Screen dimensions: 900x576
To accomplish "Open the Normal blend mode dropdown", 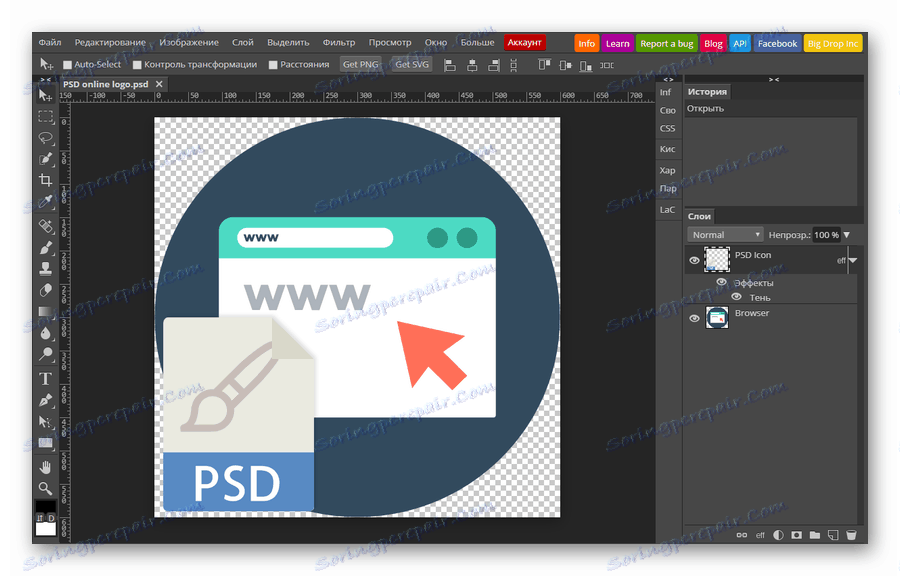I will point(725,235).
